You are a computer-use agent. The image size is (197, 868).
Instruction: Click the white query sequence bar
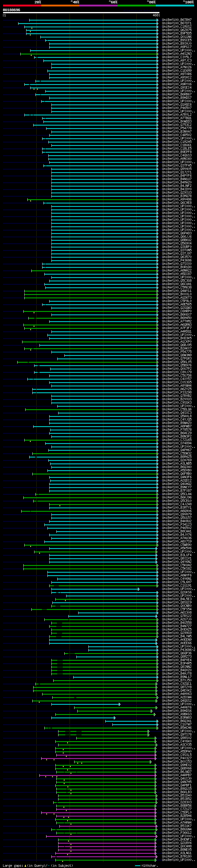pos(81,12)
